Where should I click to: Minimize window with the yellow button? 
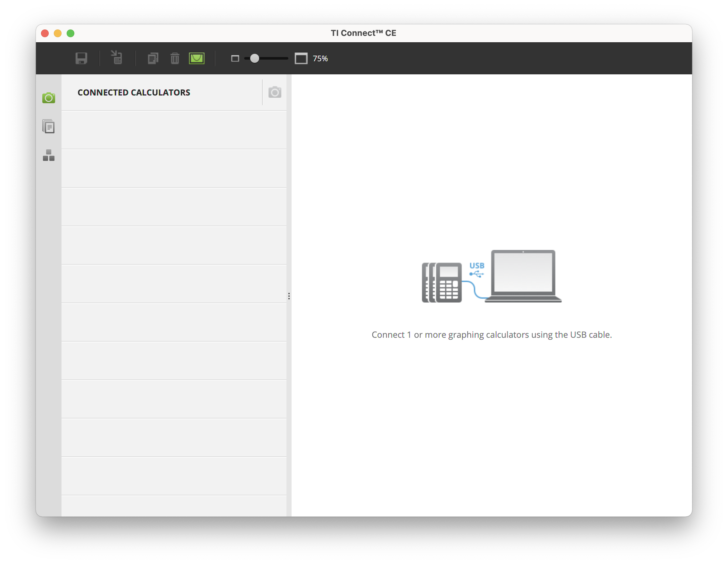(x=58, y=33)
